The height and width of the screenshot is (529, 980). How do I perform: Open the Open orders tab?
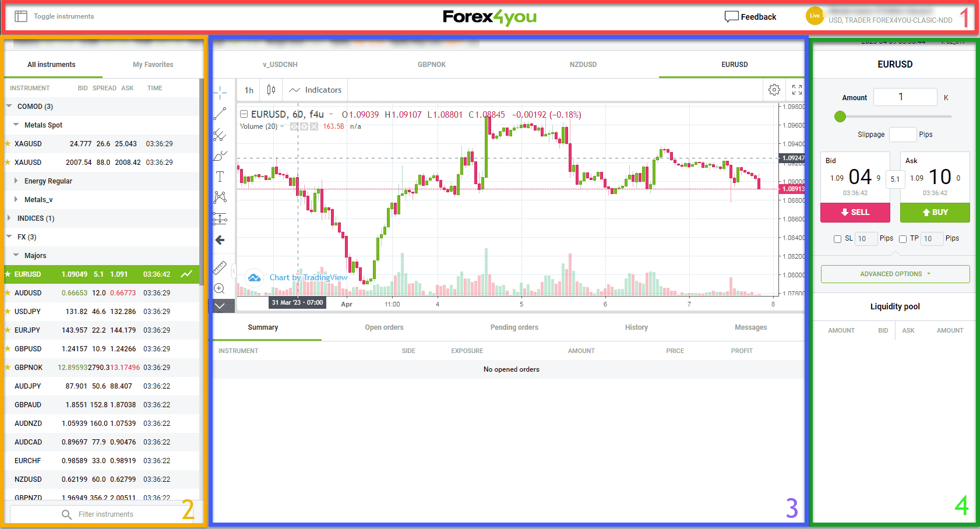point(384,327)
